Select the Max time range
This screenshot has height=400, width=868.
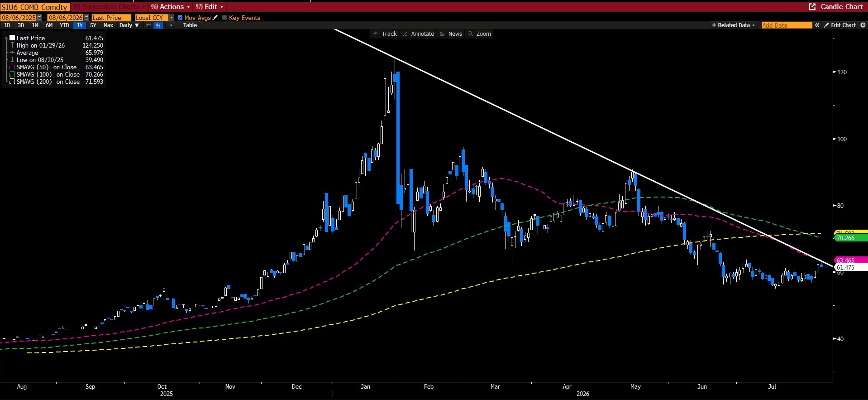108,25
